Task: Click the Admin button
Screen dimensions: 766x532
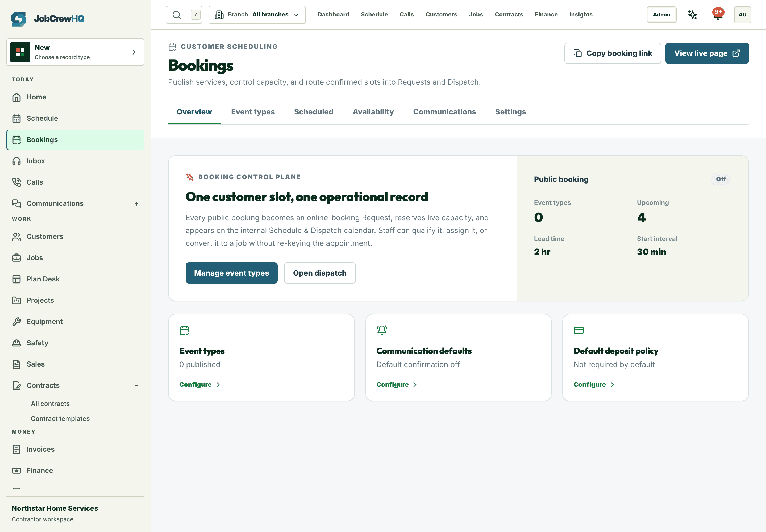Action: pyautogui.click(x=662, y=15)
